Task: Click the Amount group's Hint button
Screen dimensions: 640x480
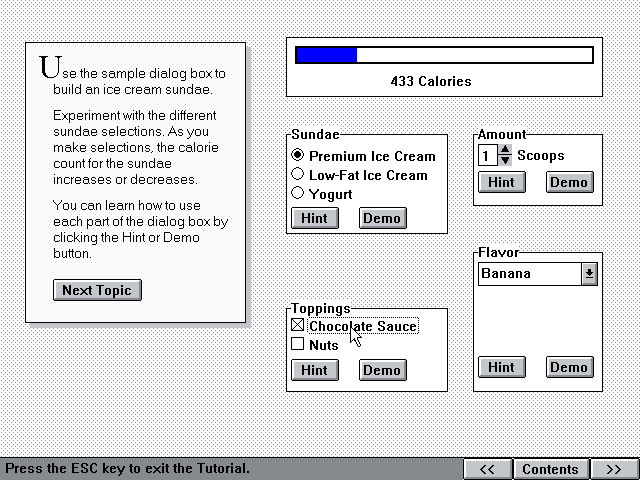Action: 501,182
